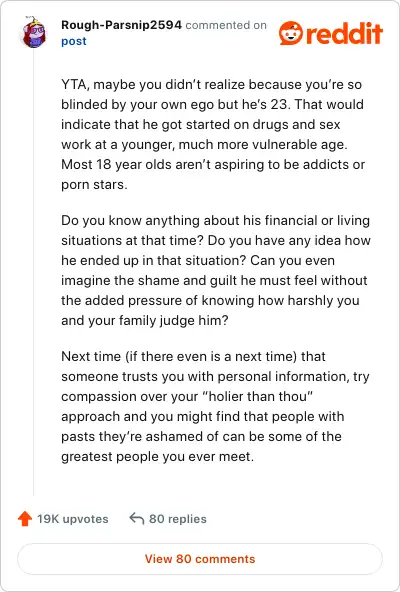Follow the blue "post" link
Viewport: 400px width, 592px height.
[74, 41]
